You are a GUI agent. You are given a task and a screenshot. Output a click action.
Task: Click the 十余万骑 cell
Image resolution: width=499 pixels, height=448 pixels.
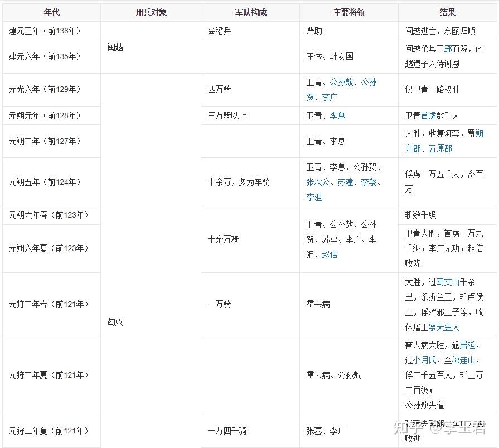[250, 239]
